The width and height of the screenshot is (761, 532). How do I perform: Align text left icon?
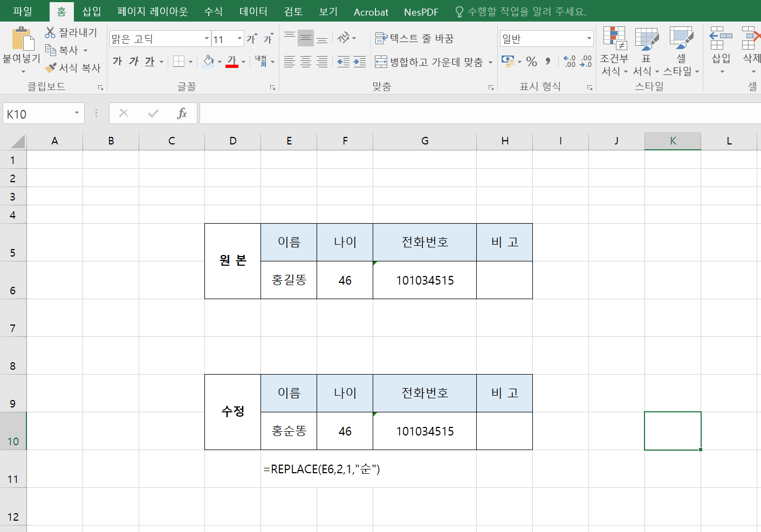click(x=290, y=62)
